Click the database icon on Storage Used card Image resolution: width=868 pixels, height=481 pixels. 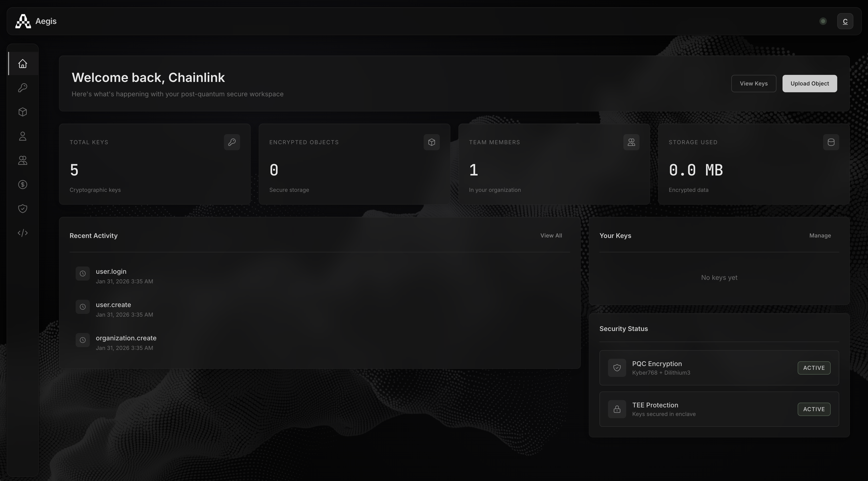[831, 142]
